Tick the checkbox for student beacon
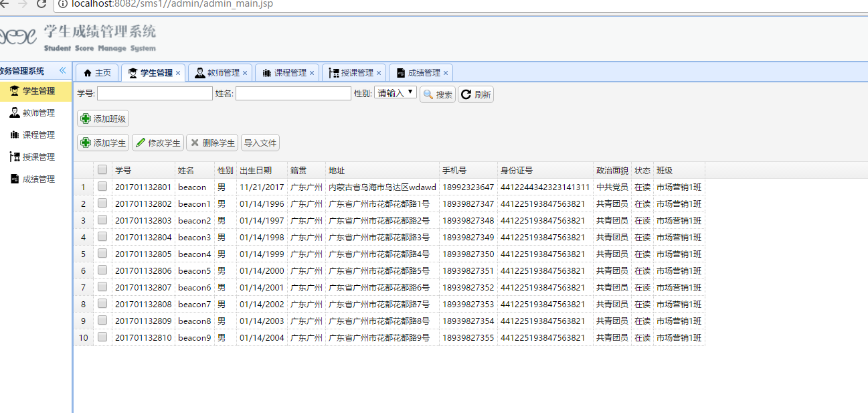Image resolution: width=868 pixels, height=413 pixels. click(102, 187)
